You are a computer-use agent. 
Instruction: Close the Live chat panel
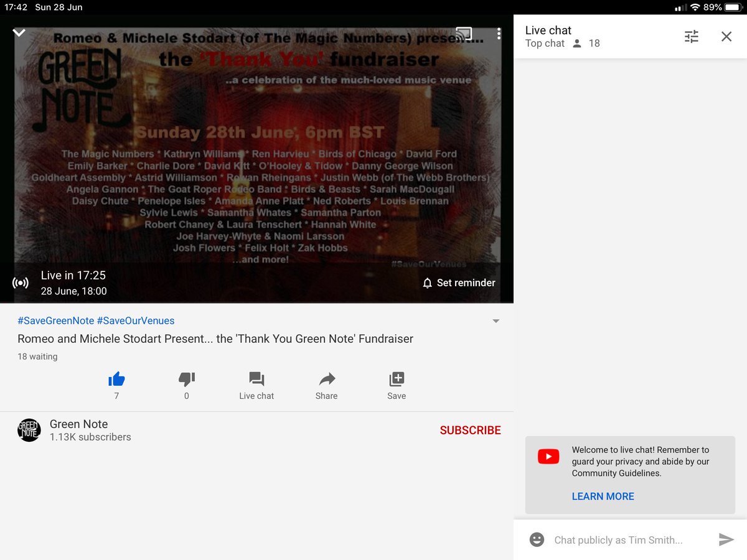coord(726,36)
